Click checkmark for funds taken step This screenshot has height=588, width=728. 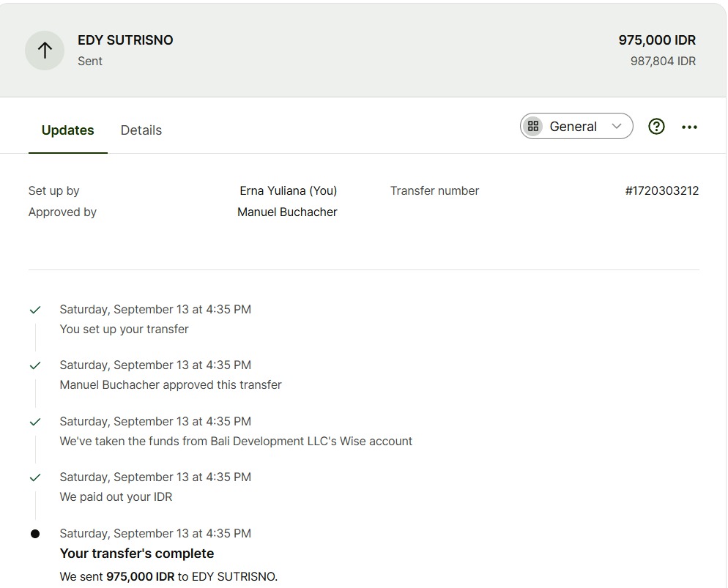35,422
